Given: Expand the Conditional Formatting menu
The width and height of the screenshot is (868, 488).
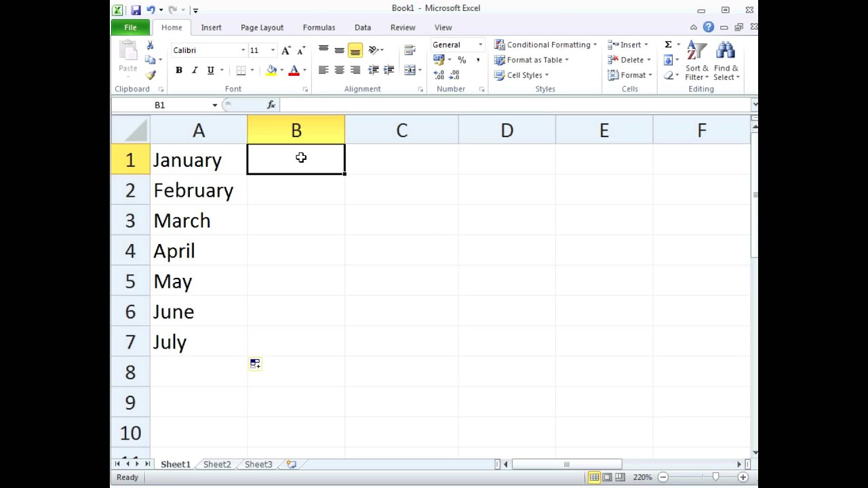Looking at the screenshot, I should pos(546,45).
